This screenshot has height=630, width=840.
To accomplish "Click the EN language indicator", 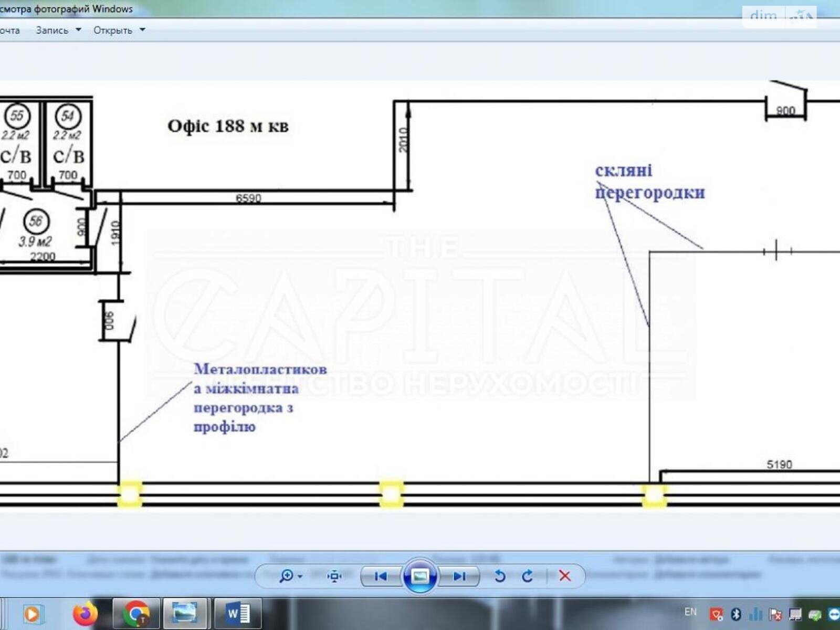I will click(690, 612).
